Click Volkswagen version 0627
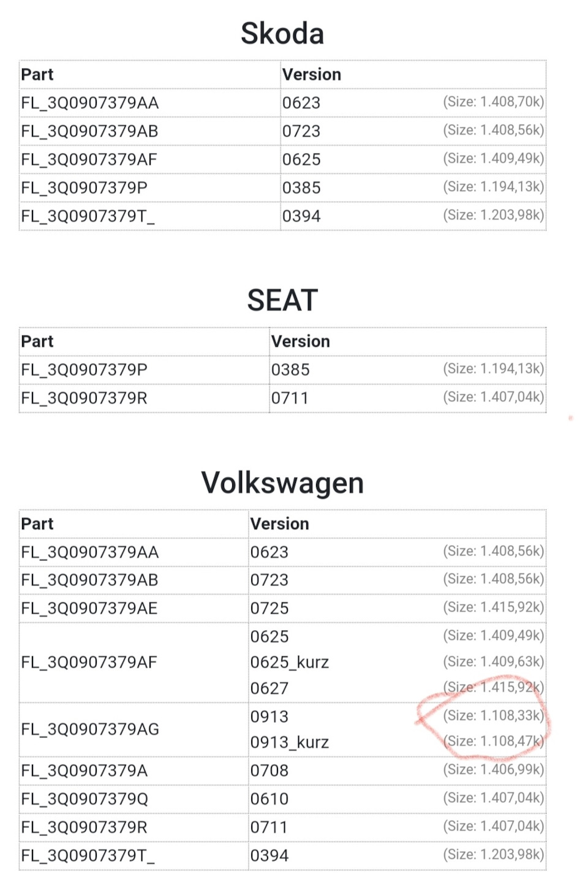 coord(269,688)
